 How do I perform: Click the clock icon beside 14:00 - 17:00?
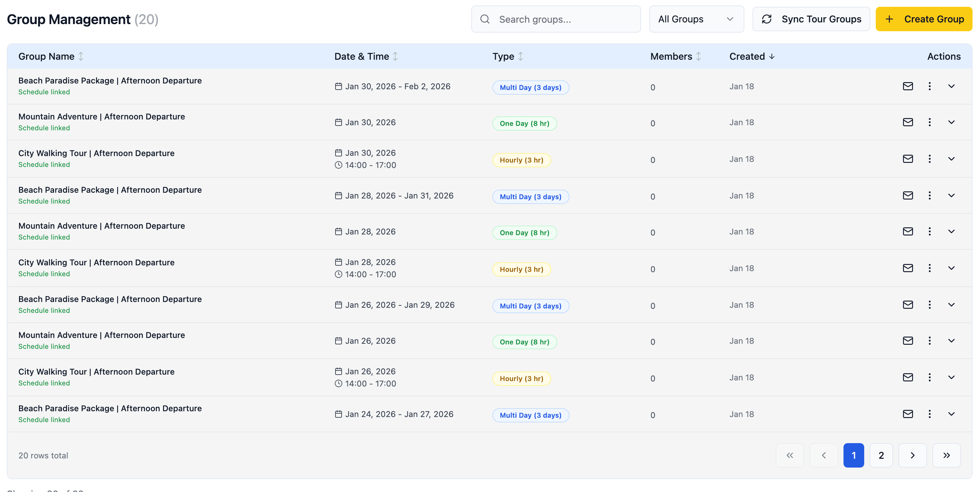(x=338, y=165)
